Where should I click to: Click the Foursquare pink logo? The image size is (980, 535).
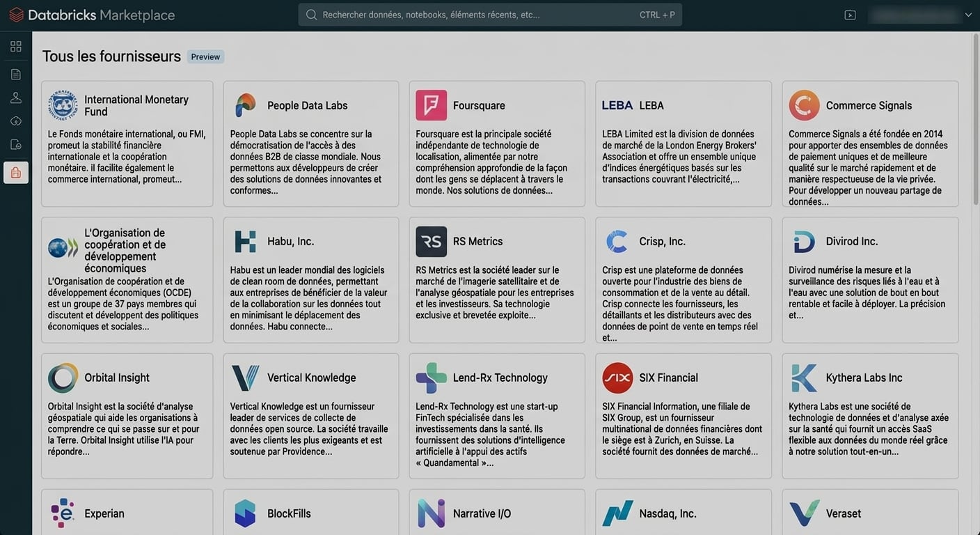click(432, 105)
